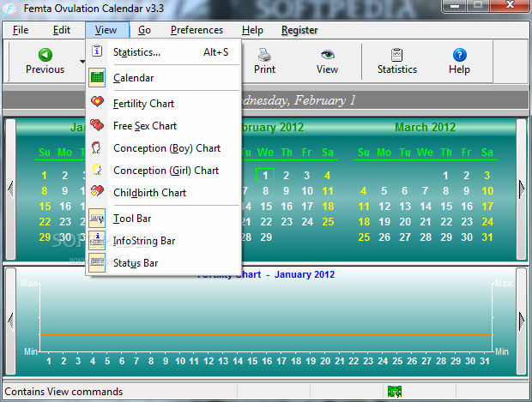Click the Previous toolbar button label

pos(45,69)
